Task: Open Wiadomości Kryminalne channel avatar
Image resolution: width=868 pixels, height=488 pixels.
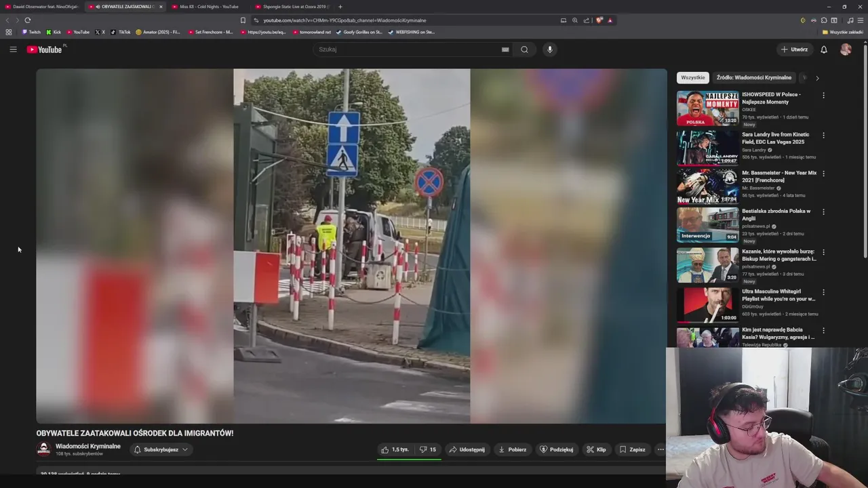Action: pyautogui.click(x=43, y=449)
